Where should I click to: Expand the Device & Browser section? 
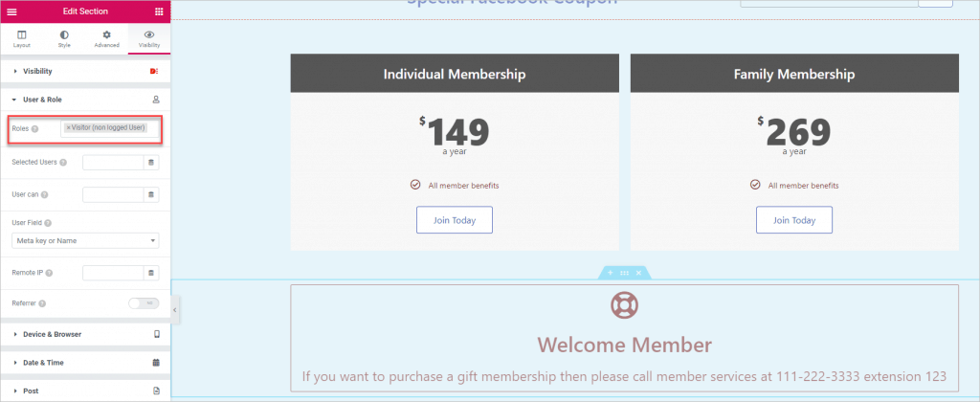coord(85,334)
